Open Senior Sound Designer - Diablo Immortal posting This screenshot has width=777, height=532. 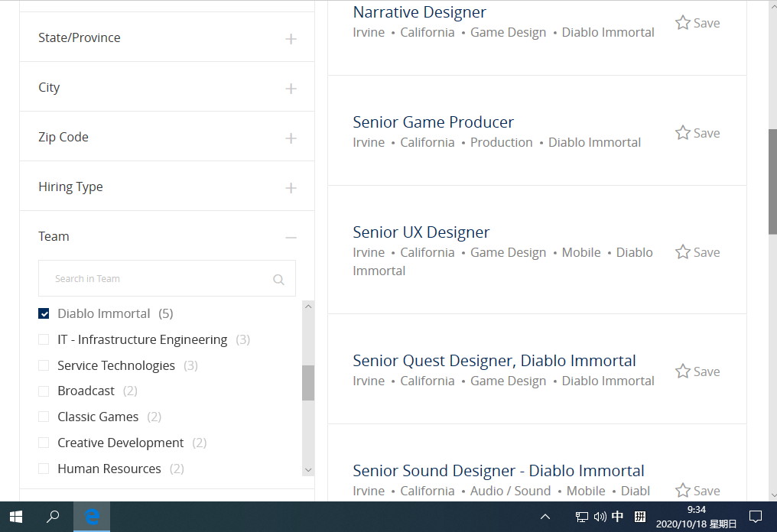[x=498, y=471]
